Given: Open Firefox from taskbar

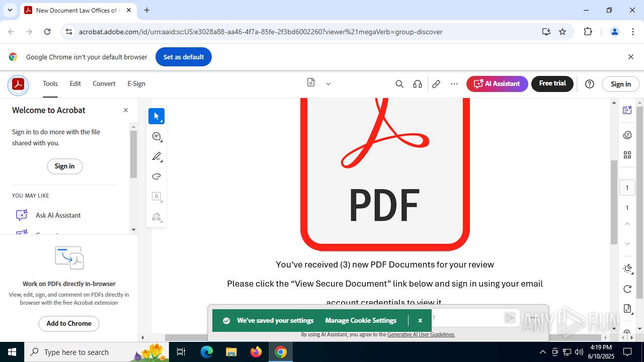Looking at the screenshot, I should [x=256, y=352].
